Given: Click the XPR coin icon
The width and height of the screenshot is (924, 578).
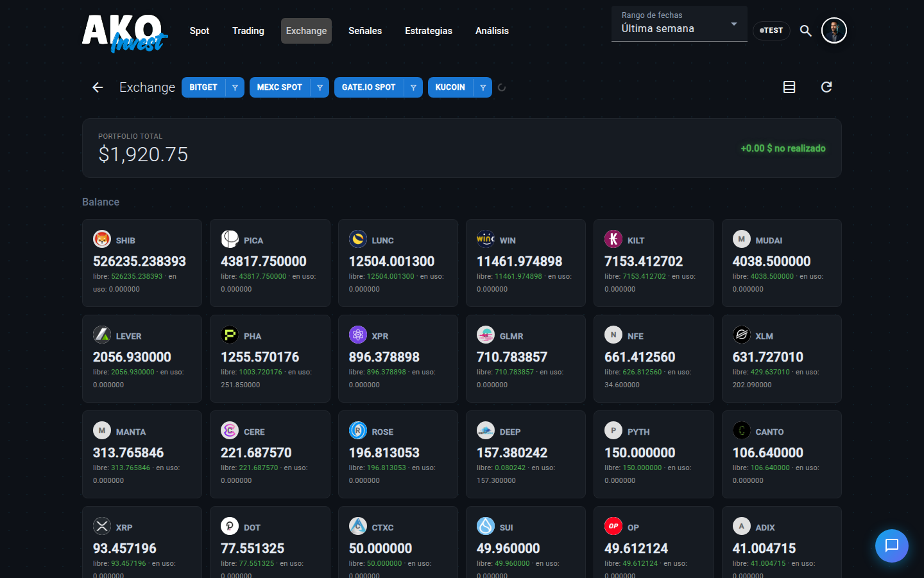Looking at the screenshot, I should pyautogui.click(x=358, y=335).
